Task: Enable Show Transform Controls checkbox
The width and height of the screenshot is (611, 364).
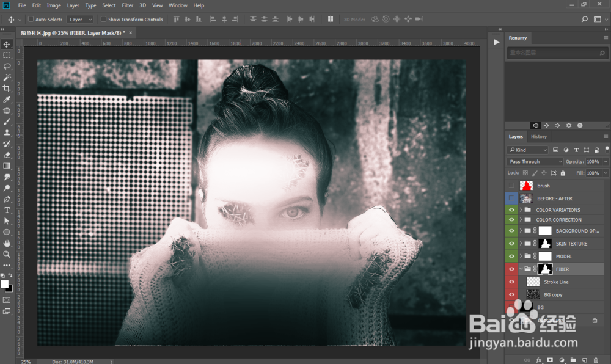Action: [103, 19]
